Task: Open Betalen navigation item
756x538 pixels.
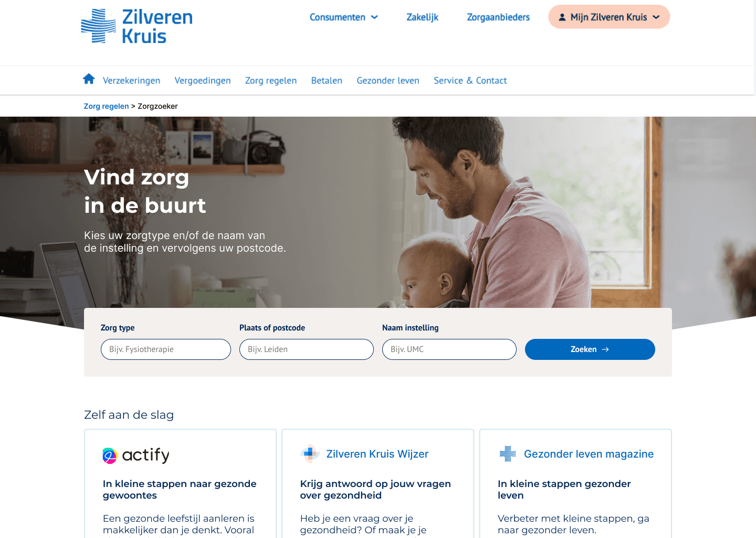Action: 327,80
